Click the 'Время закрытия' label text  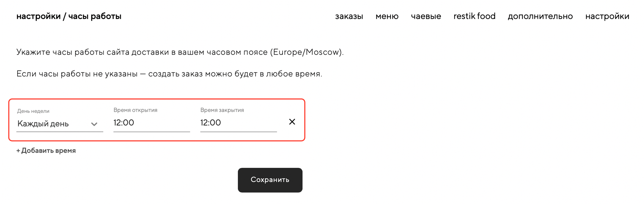click(222, 110)
